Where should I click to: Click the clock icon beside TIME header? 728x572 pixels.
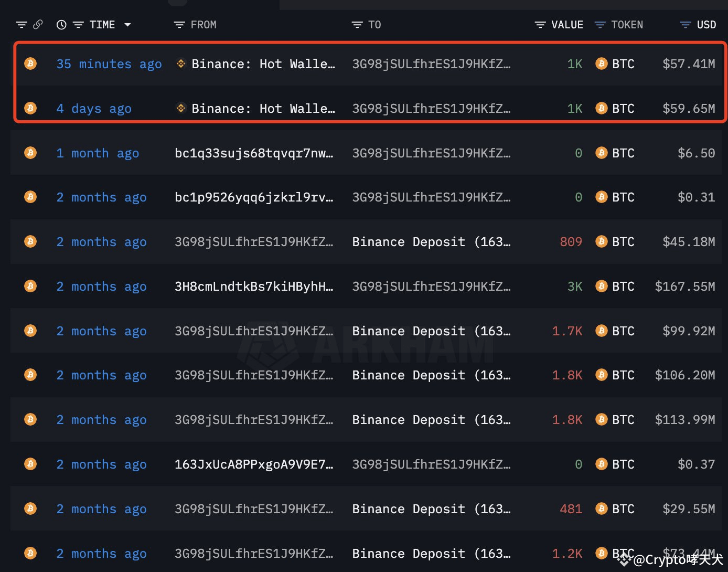61,24
